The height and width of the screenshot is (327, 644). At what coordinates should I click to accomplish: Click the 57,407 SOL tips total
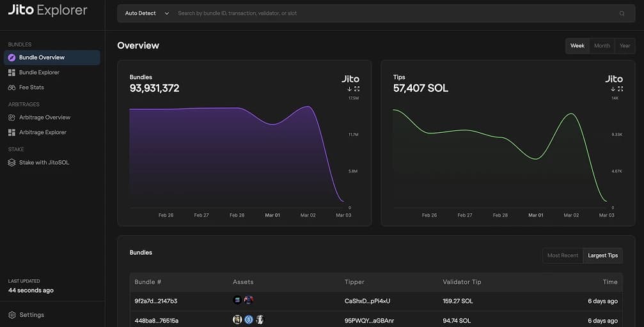point(421,88)
